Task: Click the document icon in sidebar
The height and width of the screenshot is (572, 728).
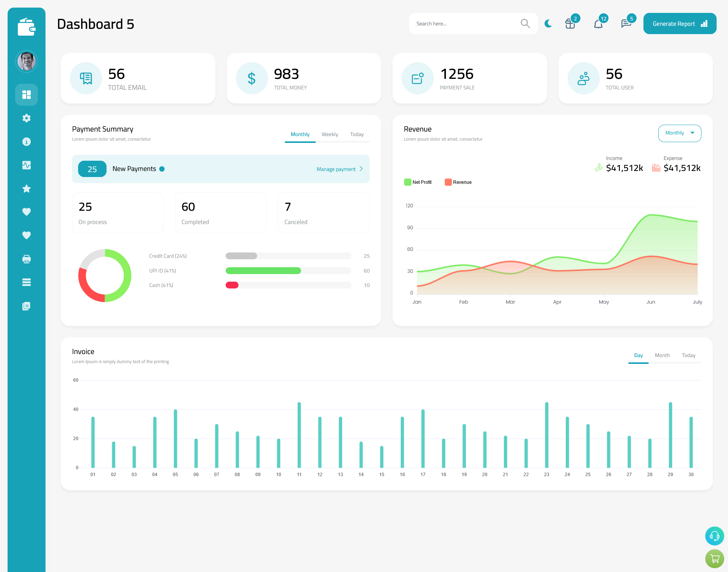Action: tap(26, 306)
